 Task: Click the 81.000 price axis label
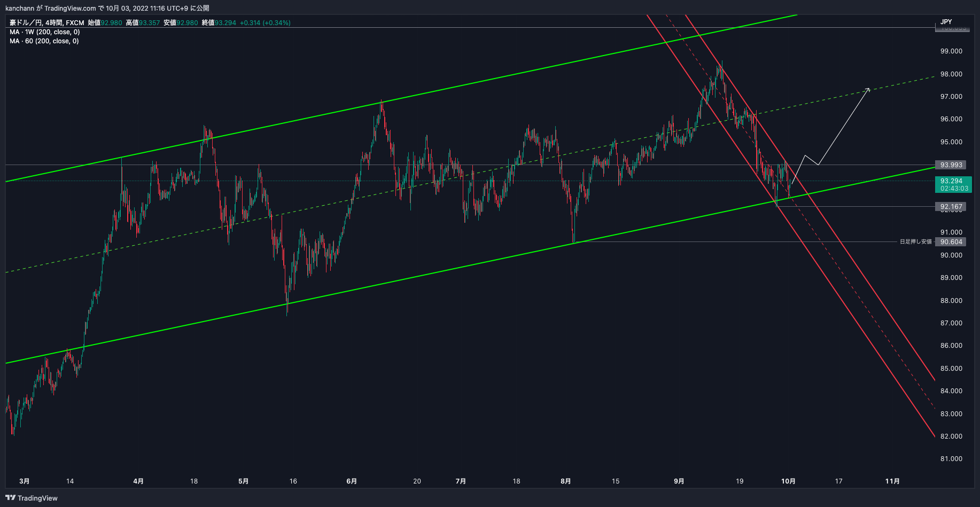point(951,459)
